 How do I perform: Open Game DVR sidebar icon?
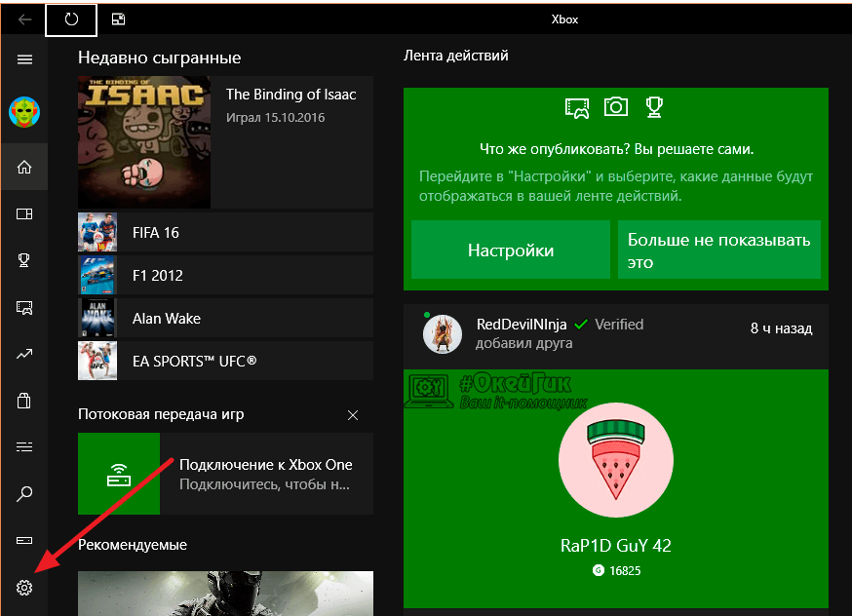24,307
